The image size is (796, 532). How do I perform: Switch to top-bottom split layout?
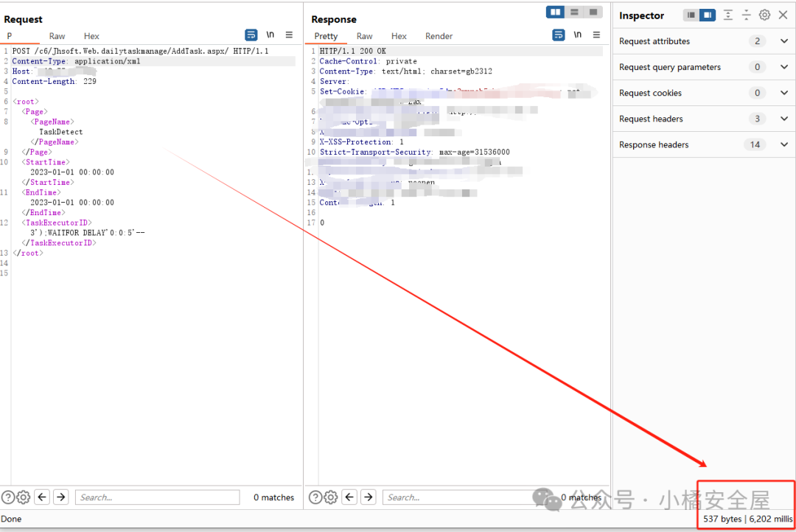click(x=574, y=12)
